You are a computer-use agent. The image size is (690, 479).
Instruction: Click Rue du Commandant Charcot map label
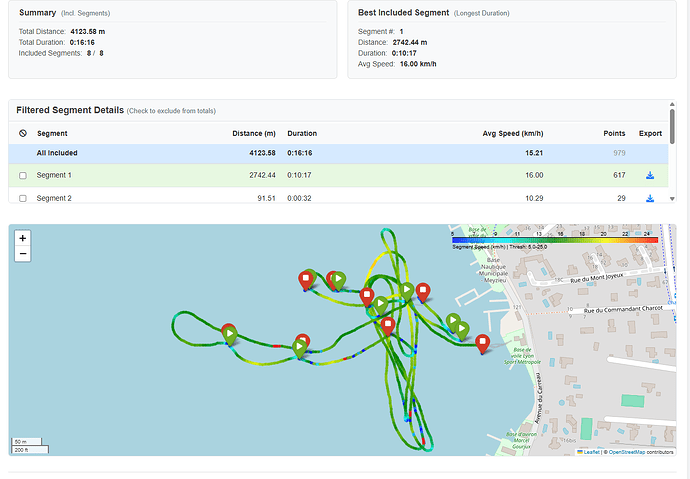[x=623, y=310]
